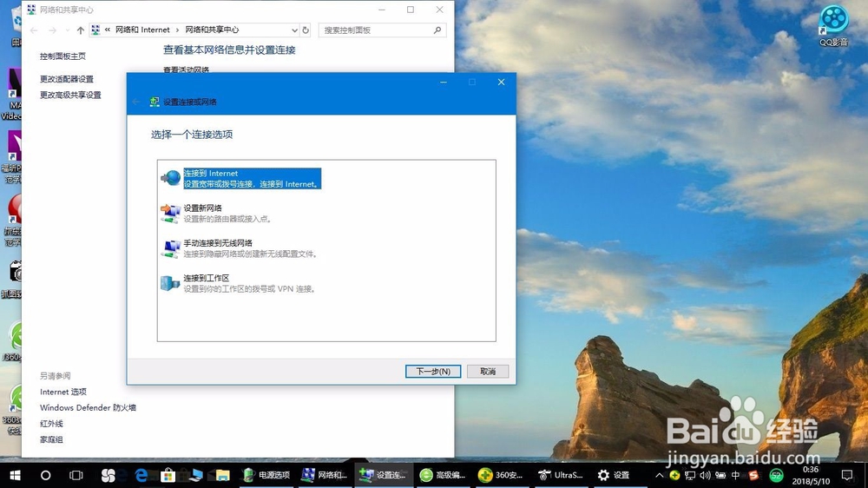This screenshot has height=488, width=868.
Task: Switch to 360安... taskbar window
Action: point(501,475)
